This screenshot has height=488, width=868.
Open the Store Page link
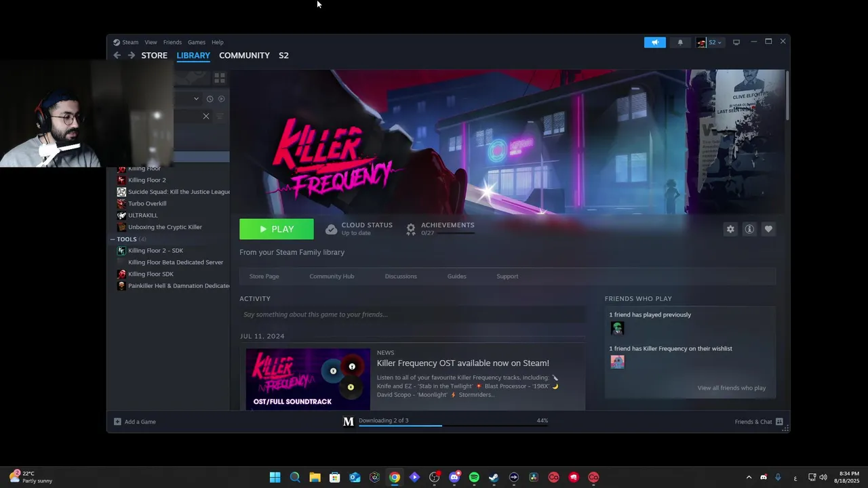(x=264, y=277)
